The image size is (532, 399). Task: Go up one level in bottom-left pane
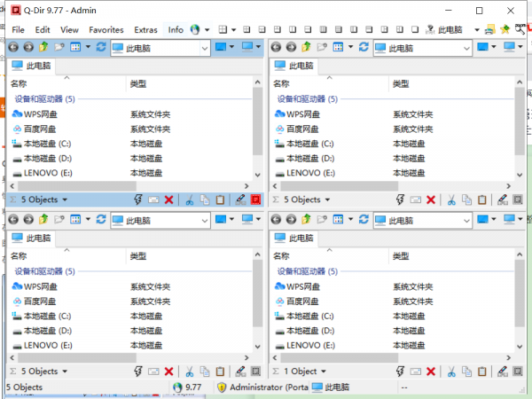pos(43,219)
